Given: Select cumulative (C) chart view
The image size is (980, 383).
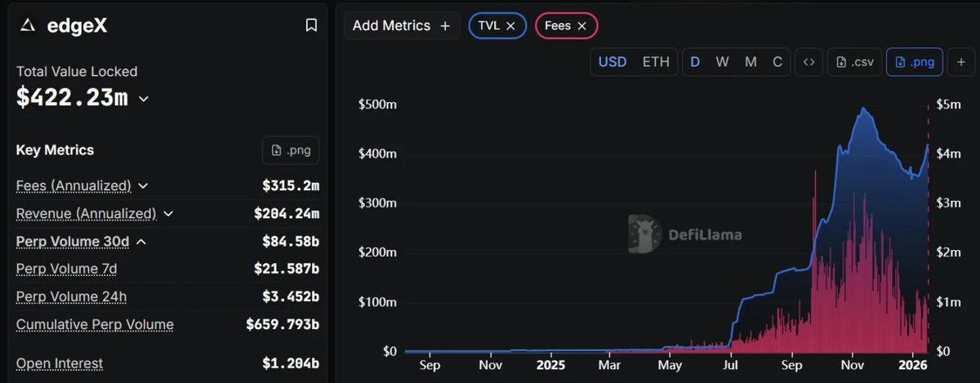Looking at the screenshot, I should 777,62.
